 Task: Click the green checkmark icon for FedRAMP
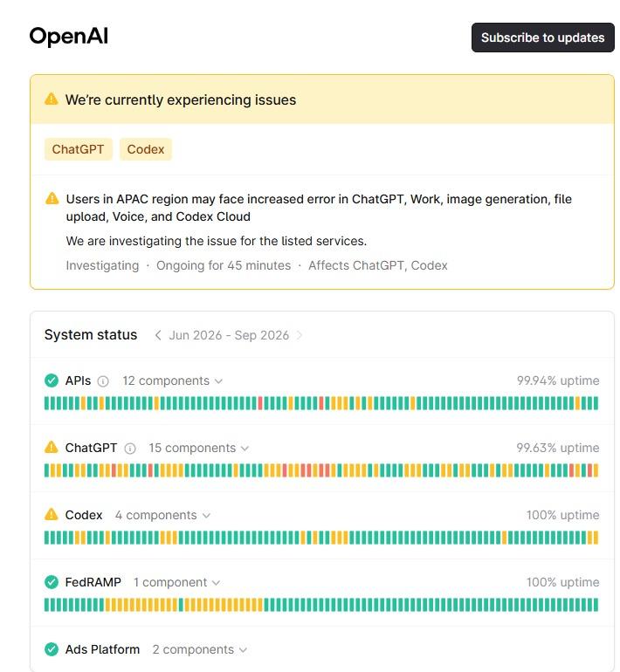(52, 582)
